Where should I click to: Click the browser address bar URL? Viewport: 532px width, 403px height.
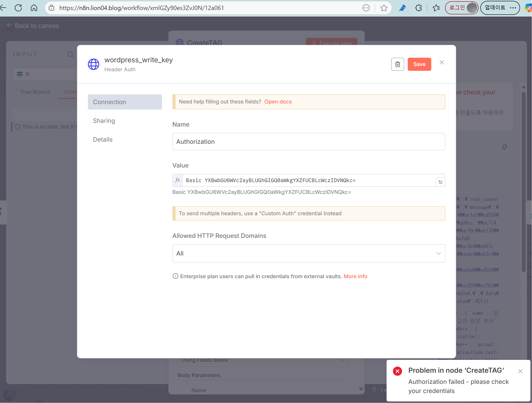pos(142,8)
